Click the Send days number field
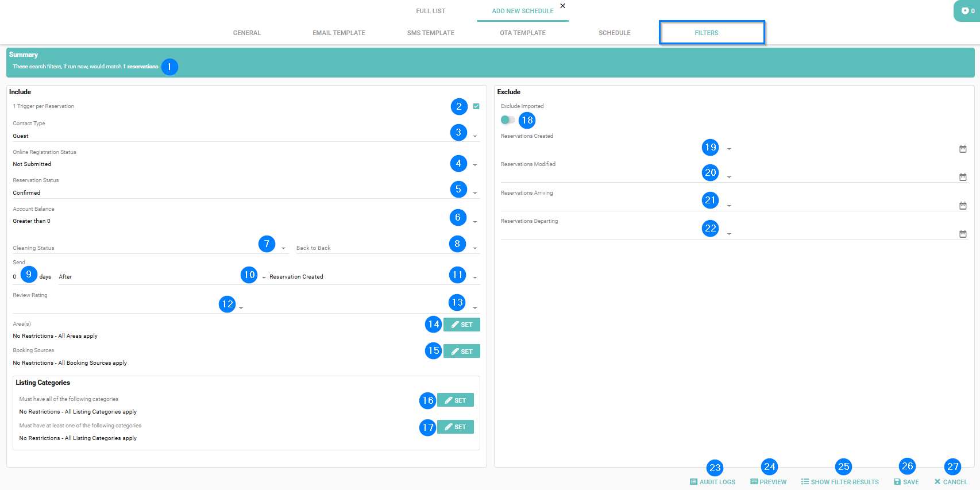 click(x=16, y=277)
